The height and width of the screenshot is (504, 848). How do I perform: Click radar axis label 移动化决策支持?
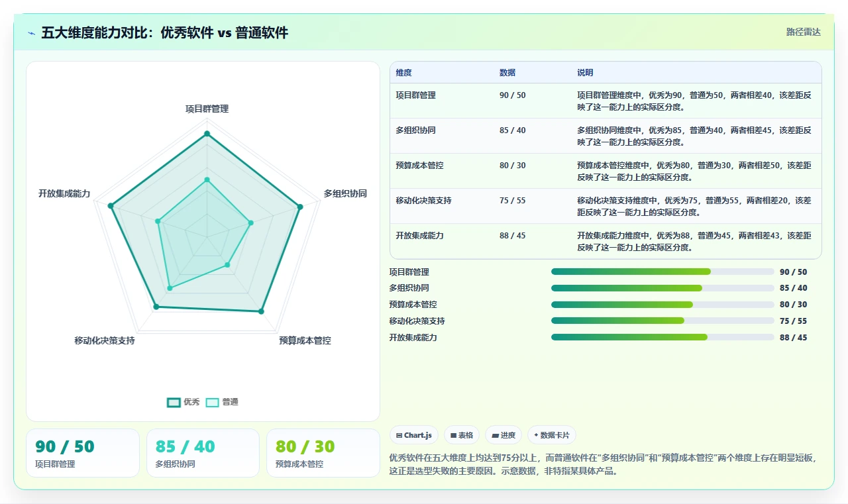point(105,340)
